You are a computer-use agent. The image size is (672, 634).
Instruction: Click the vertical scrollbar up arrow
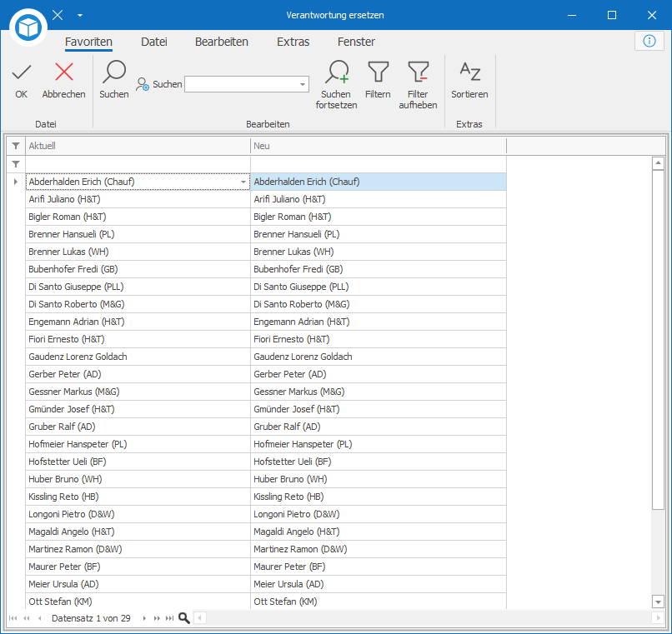click(x=658, y=163)
